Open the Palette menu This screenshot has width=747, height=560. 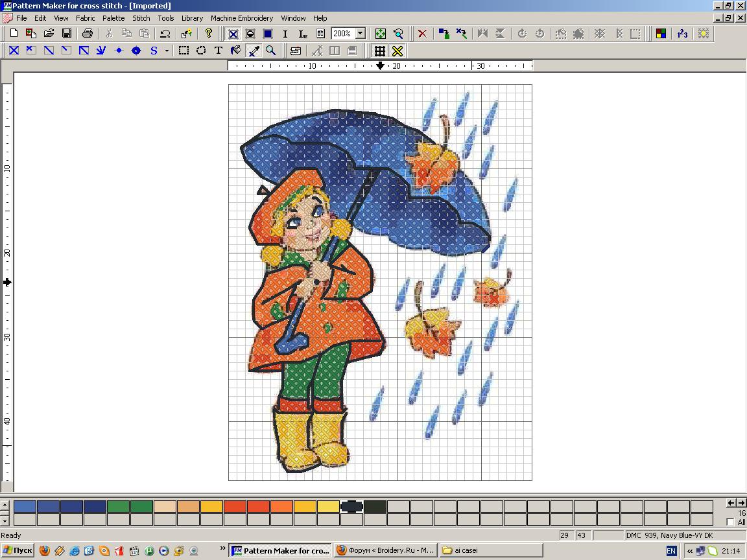(113, 18)
